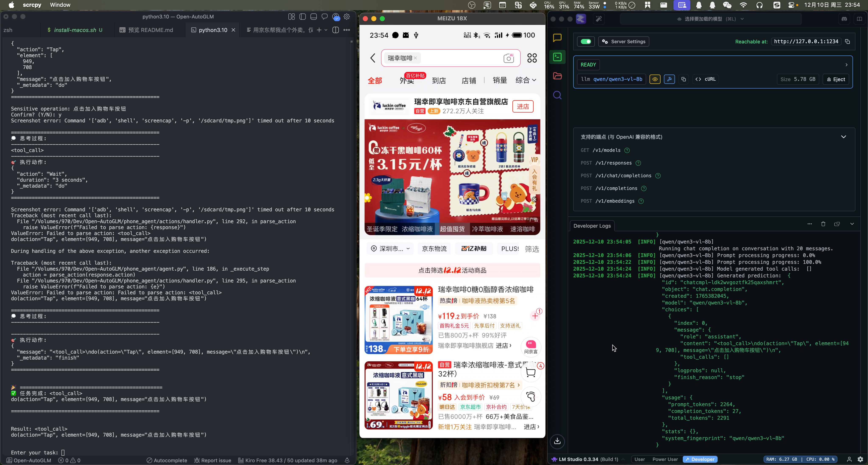
Task: Expand the 综合 sort dropdown
Action: (x=526, y=80)
